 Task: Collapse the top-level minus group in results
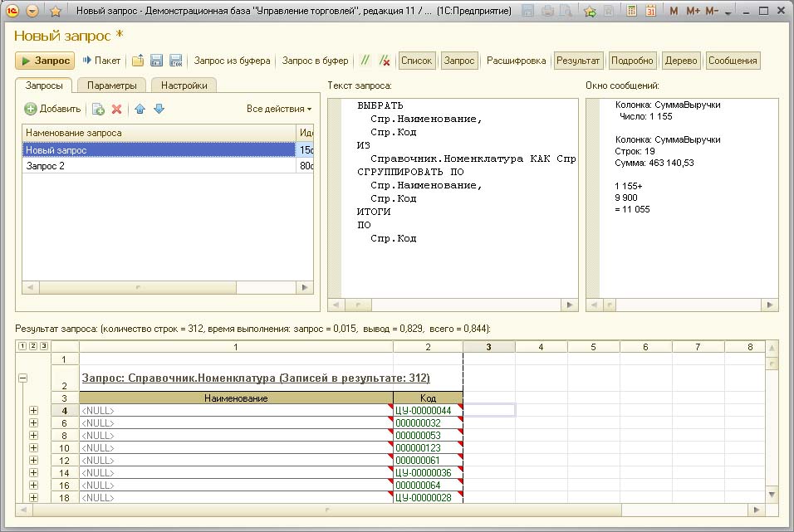pyautogui.click(x=22, y=378)
